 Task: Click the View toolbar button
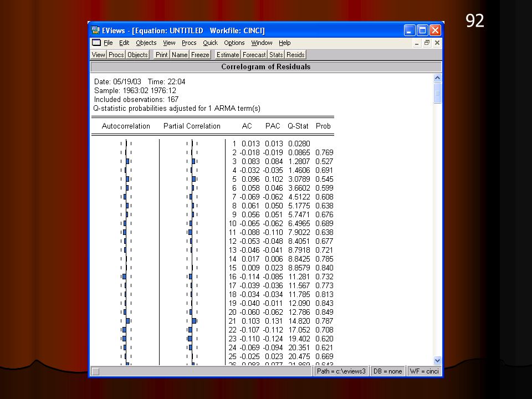click(99, 55)
